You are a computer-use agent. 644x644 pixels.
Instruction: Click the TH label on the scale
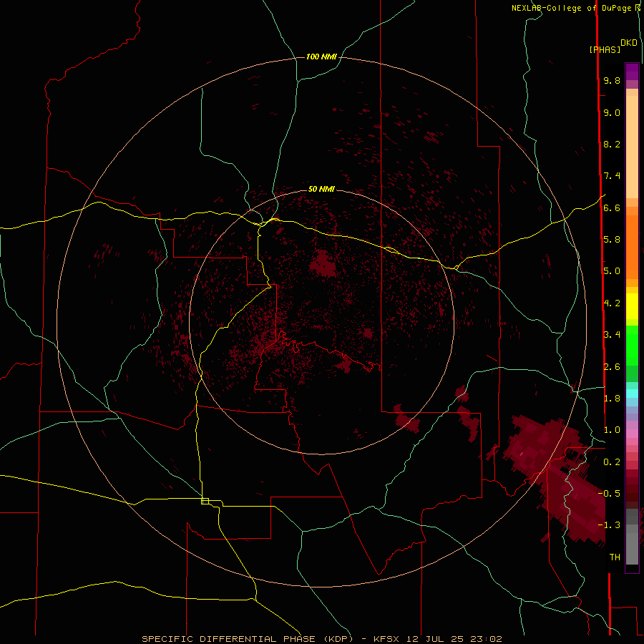point(615,557)
